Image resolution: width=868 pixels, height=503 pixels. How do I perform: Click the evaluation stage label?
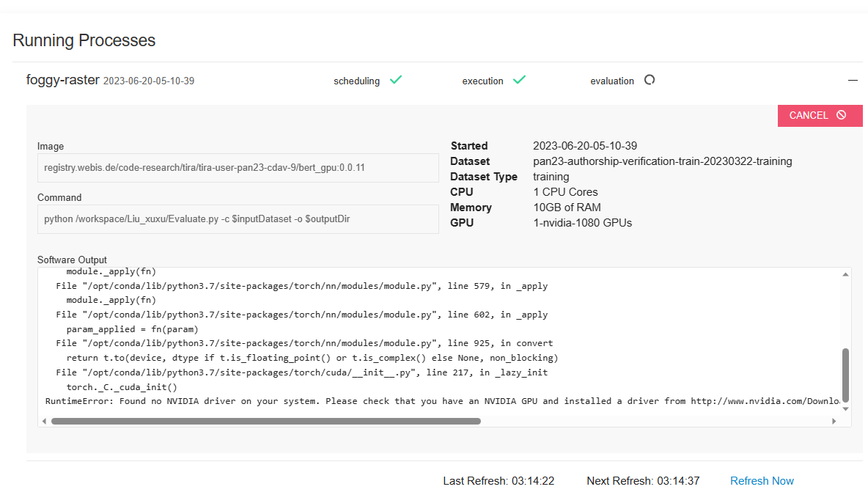click(x=611, y=81)
